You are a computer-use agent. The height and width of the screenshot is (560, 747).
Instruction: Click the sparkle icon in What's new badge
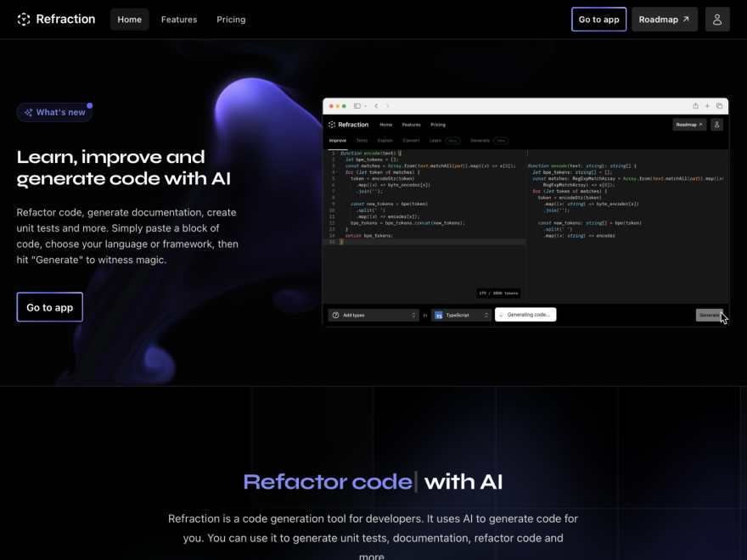[x=29, y=112]
